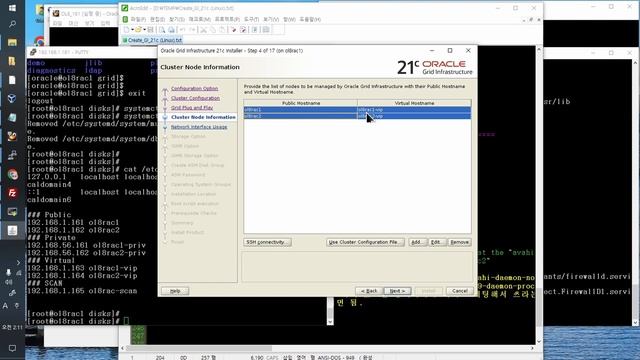Click the Cut scissors icon in AcroEdit
Viewport: 640px width, 360px height.
click(203, 30)
